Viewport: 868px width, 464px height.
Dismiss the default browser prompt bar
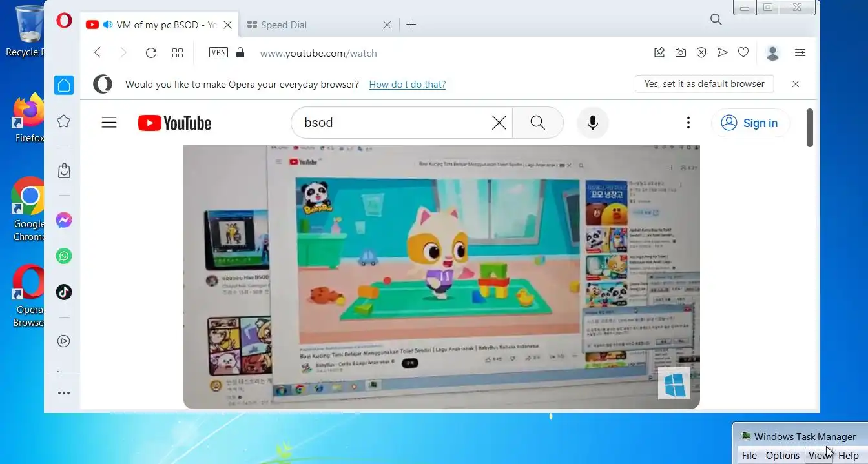click(796, 84)
